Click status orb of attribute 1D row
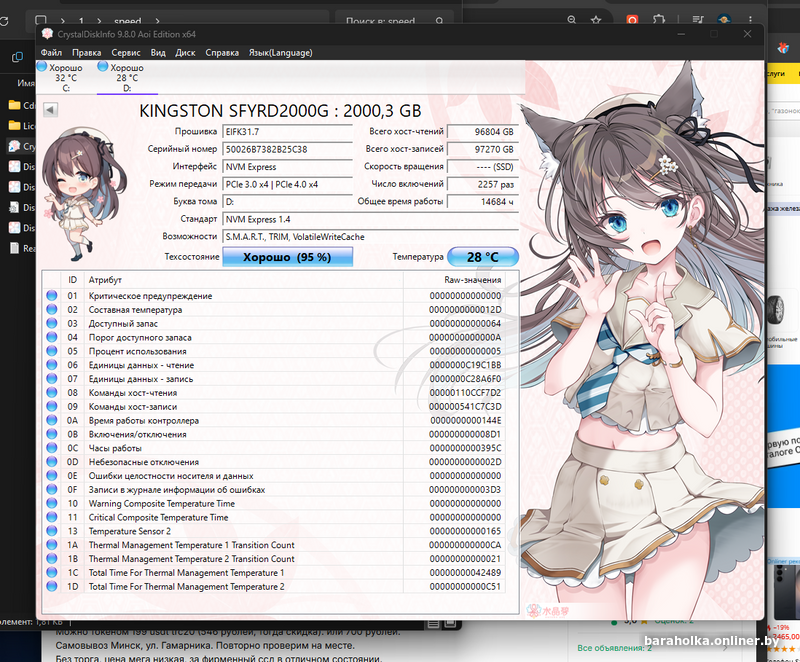Screen dimensions: 800x662 click(52, 586)
